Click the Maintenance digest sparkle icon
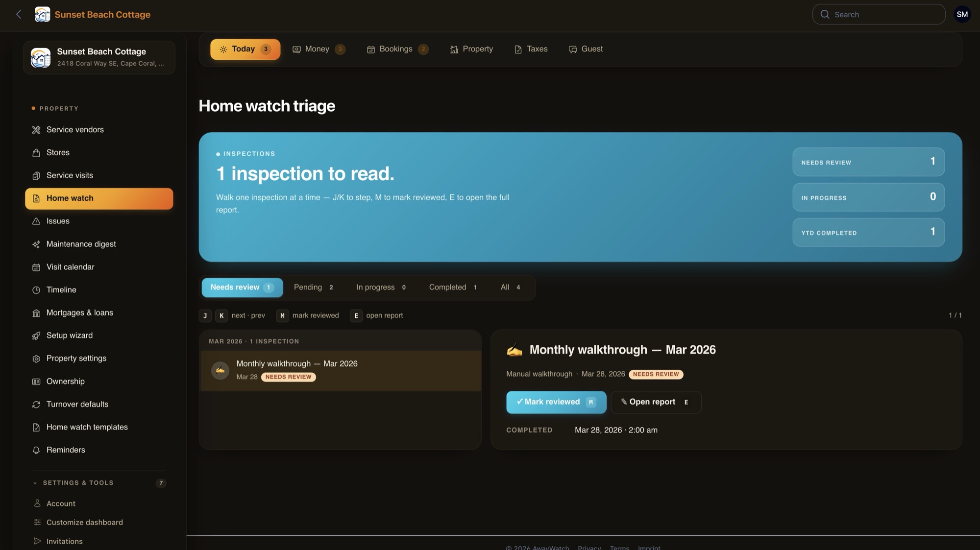Image resolution: width=980 pixels, height=550 pixels. tap(36, 244)
